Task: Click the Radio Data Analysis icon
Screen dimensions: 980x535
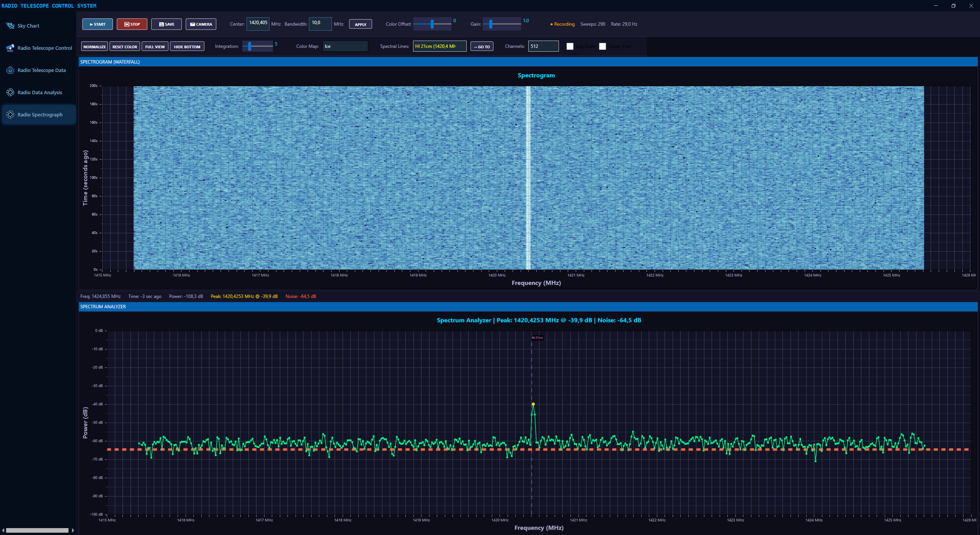Action: coord(10,92)
